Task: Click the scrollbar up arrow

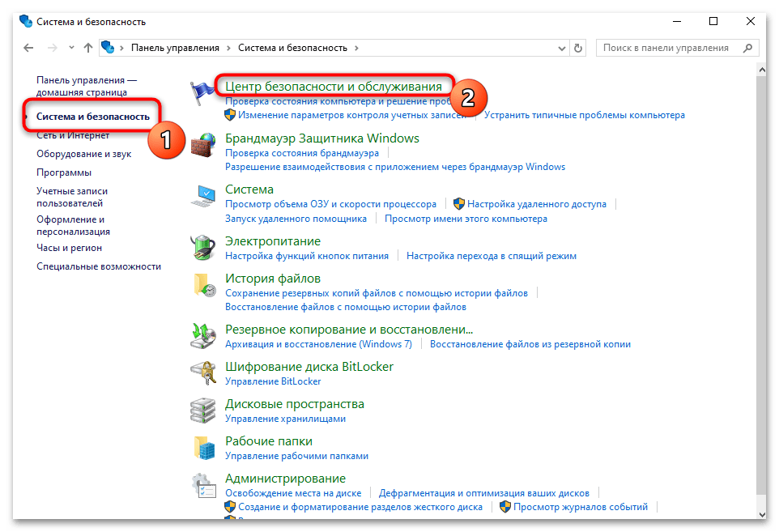Action: [762, 70]
